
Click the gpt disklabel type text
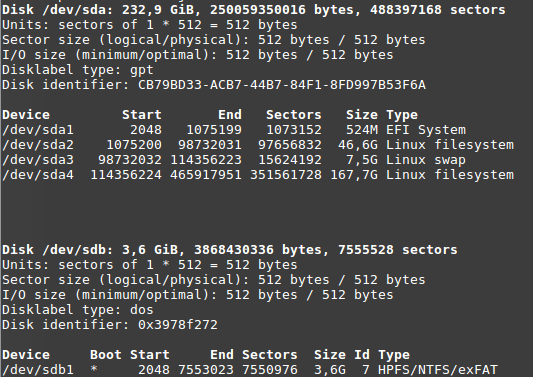pos(142,71)
